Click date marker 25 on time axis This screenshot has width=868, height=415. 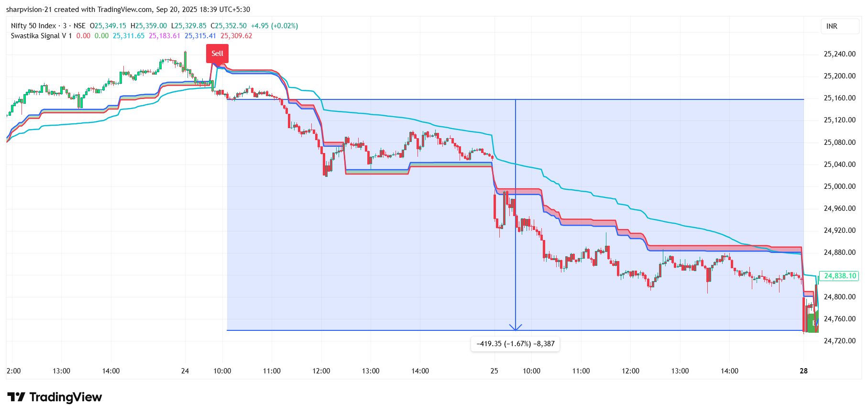[494, 371]
